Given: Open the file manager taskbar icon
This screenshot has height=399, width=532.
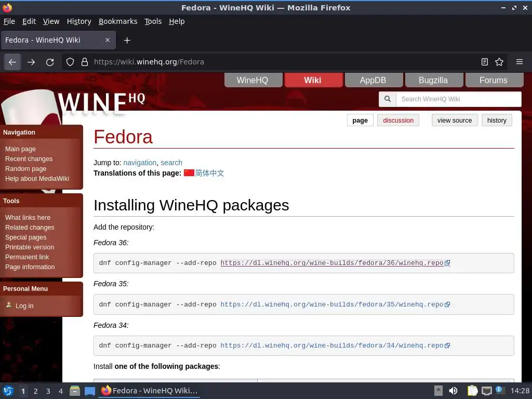Looking at the screenshot, I should tap(75, 391).
